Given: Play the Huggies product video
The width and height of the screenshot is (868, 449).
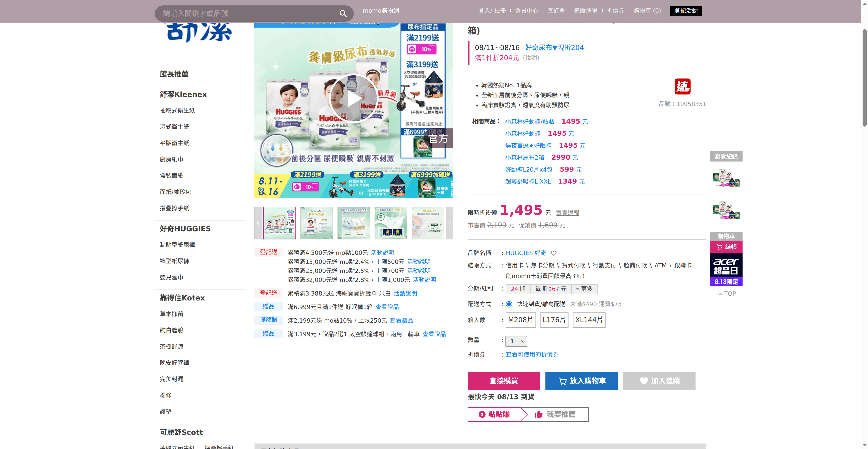Looking at the screenshot, I should (x=354, y=98).
